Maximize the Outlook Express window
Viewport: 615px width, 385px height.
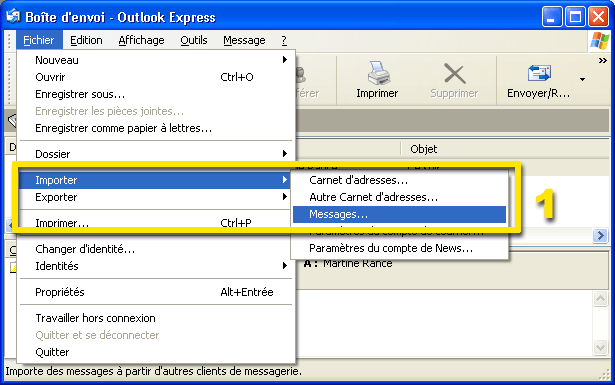[x=575, y=17]
